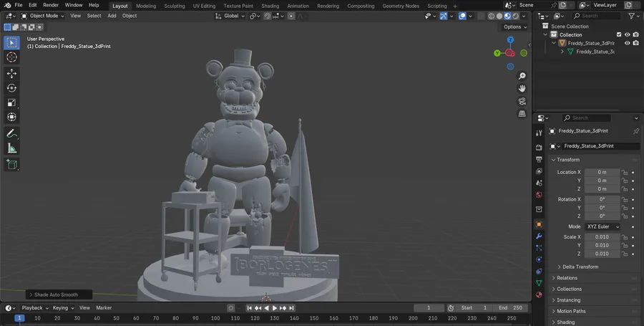Open the World properties tab
The width and height of the screenshot is (644, 326).
click(x=539, y=195)
